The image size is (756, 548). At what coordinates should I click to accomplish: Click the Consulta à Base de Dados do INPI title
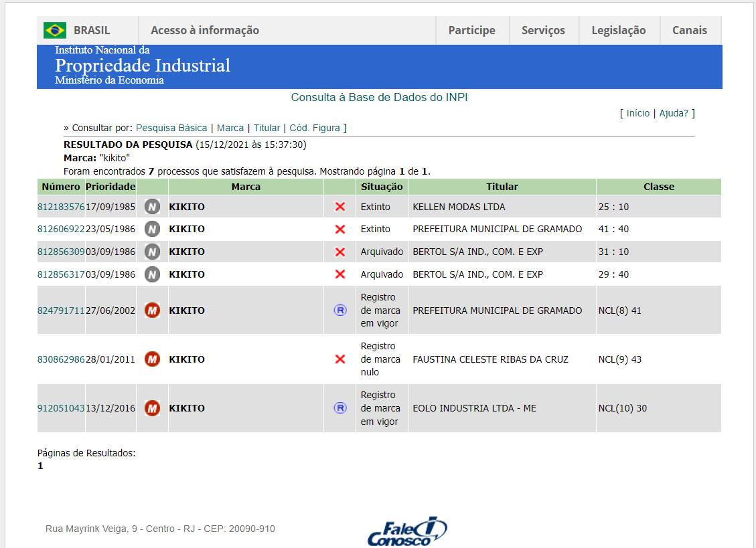click(x=379, y=98)
